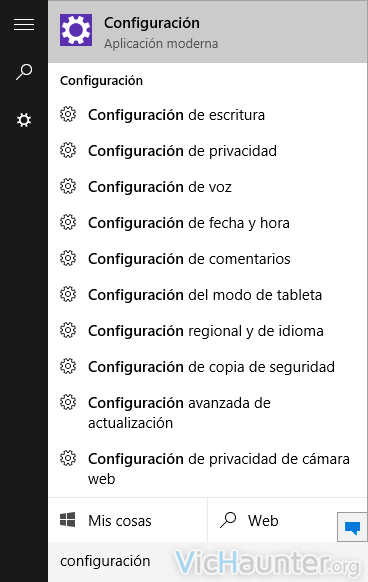Choose Configuración del modo de tableta
Viewport: 368px width, 582px height.
(208, 295)
